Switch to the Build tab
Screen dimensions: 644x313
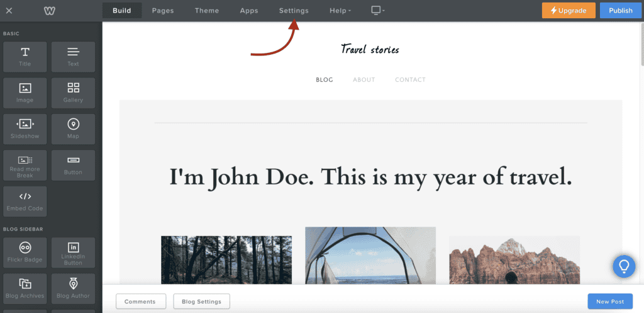click(122, 11)
